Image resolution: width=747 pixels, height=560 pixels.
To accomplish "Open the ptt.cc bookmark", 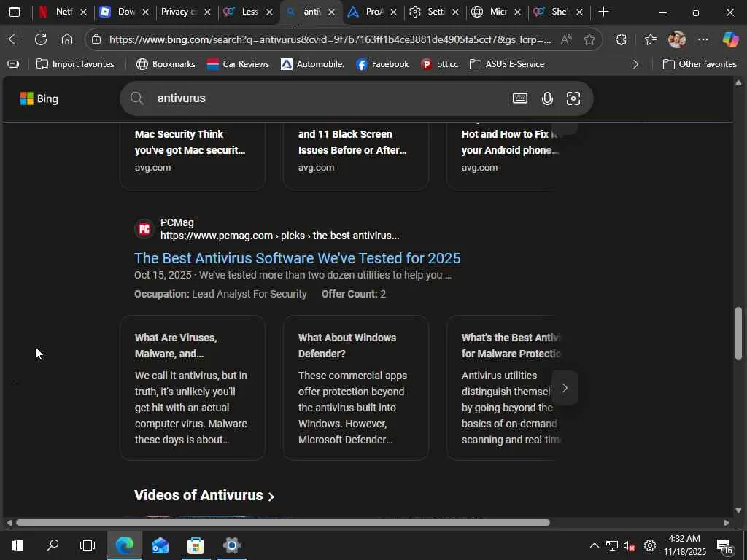I will click(x=440, y=64).
